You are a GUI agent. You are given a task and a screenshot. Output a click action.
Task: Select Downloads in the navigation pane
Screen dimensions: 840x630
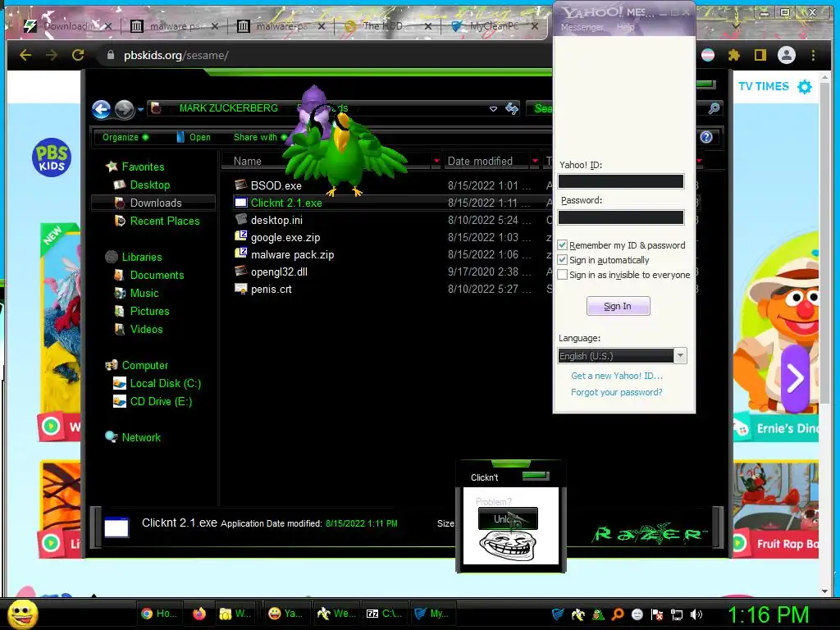[x=153, y=203]
